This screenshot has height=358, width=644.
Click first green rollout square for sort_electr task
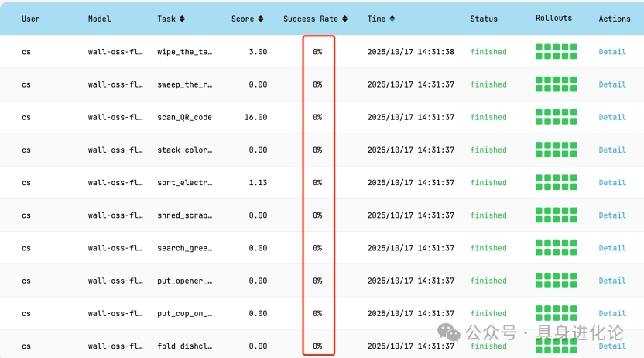[540, 178]
